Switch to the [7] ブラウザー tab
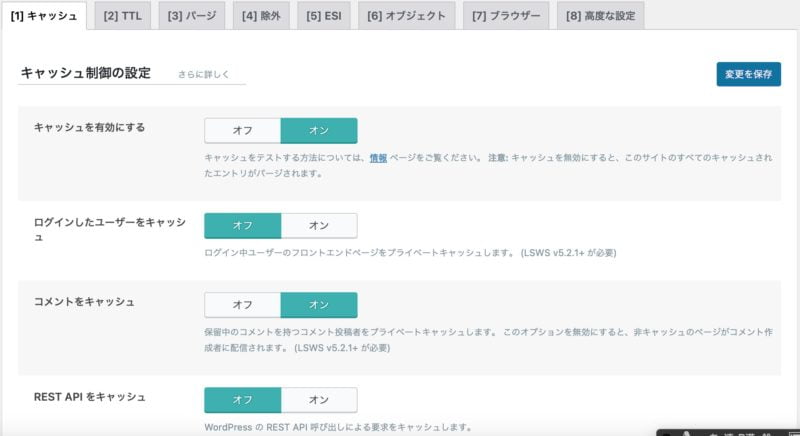Image resolution: width=800 pixels, height=436 pixels. click(x=507, y=16)
